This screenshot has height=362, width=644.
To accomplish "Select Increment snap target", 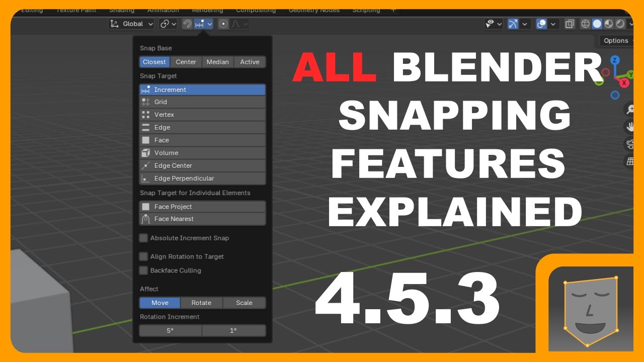I will tap(202, 89).
